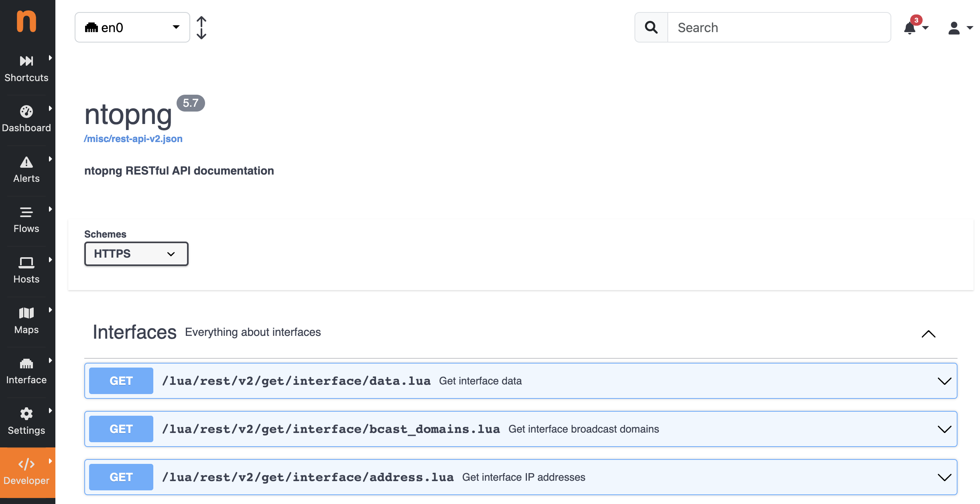Click the Interfaces section heading
This screenshot has height=504, width=980.
135,332
